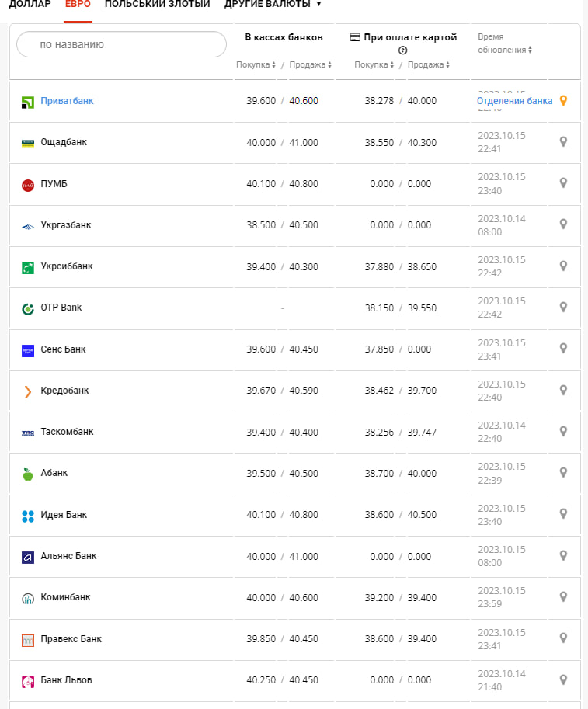Viewport: 588px width, 709px height.
Task: Click the orange location pin for Приватбанк
Action: (x=564, y=101)
